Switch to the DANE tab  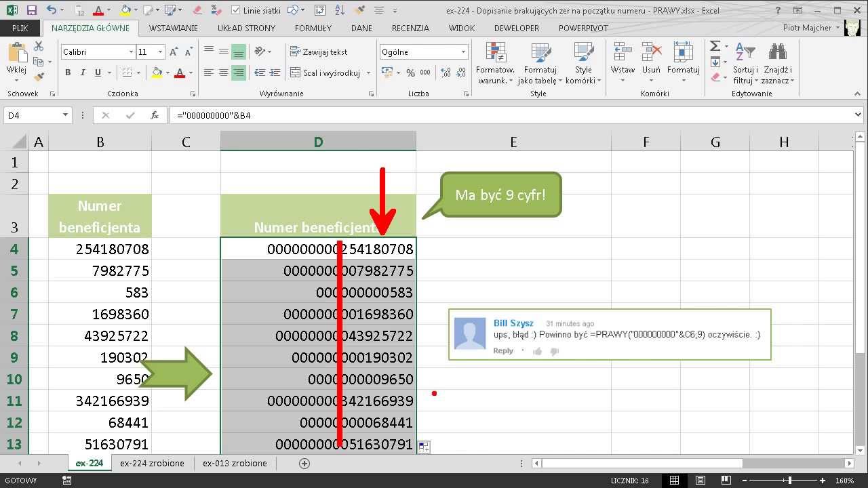click(x=362, y=28)
